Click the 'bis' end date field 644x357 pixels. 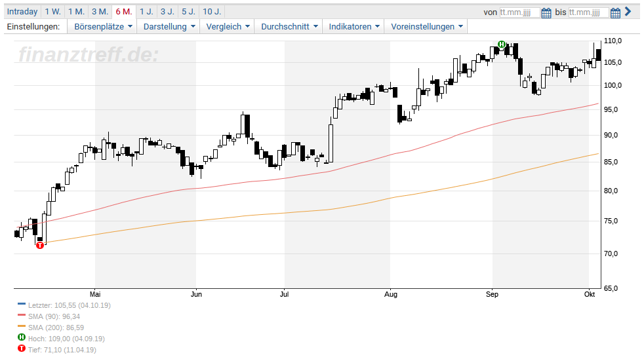(x=588, y=12)
